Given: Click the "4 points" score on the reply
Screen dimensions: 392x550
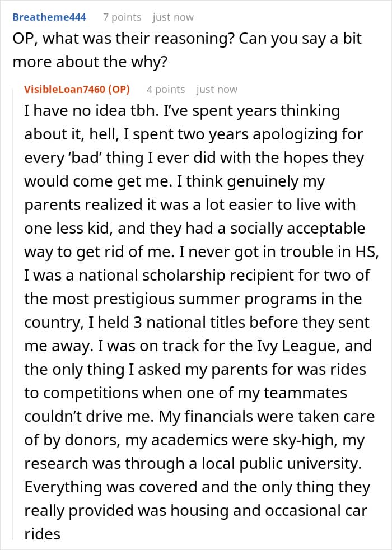Looking at the screenshot, I should (166, 90).
